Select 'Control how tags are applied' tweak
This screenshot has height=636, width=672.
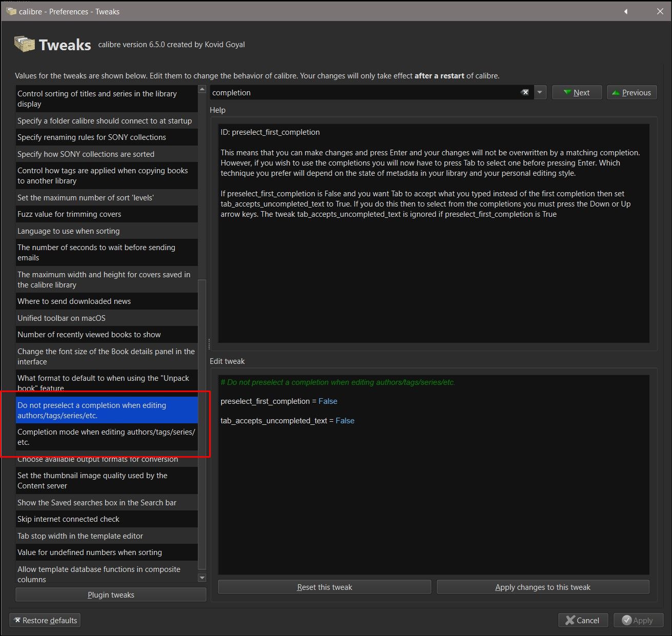click(x=107, y=176)
